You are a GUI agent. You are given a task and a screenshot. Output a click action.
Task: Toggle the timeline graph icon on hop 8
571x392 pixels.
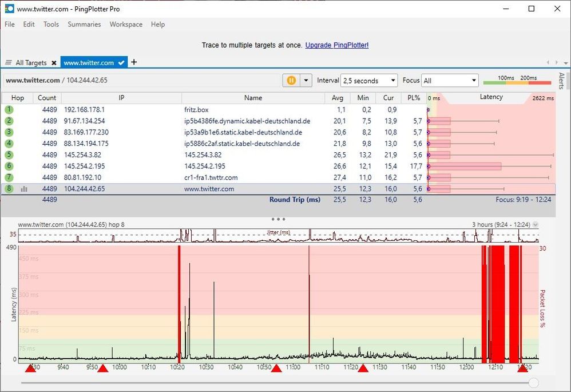[x=24, y=189]
